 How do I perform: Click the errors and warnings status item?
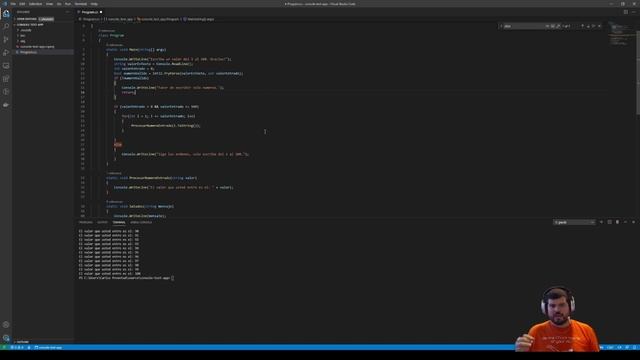pyautogui.click(x=17, y=347)
